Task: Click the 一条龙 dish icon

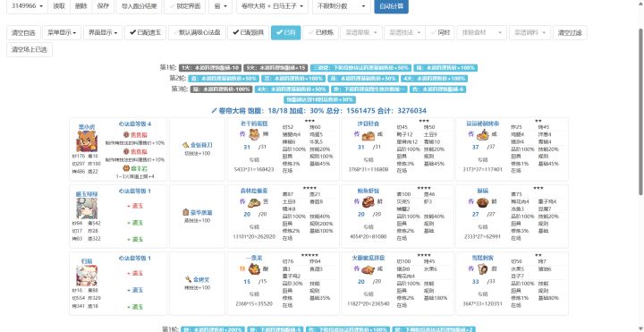Action: pyautogui.click(x=254, y=268)
